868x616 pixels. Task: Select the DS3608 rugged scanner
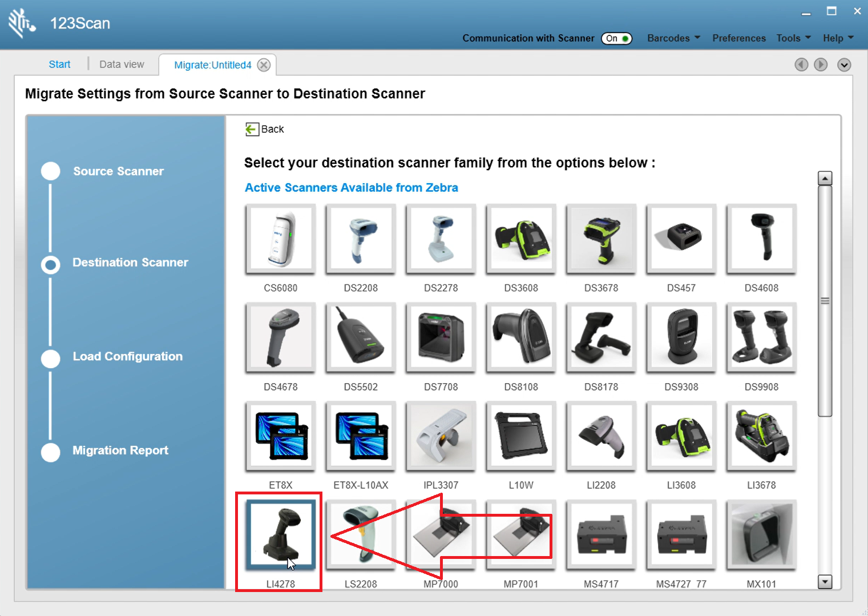(x=521, y=239)
